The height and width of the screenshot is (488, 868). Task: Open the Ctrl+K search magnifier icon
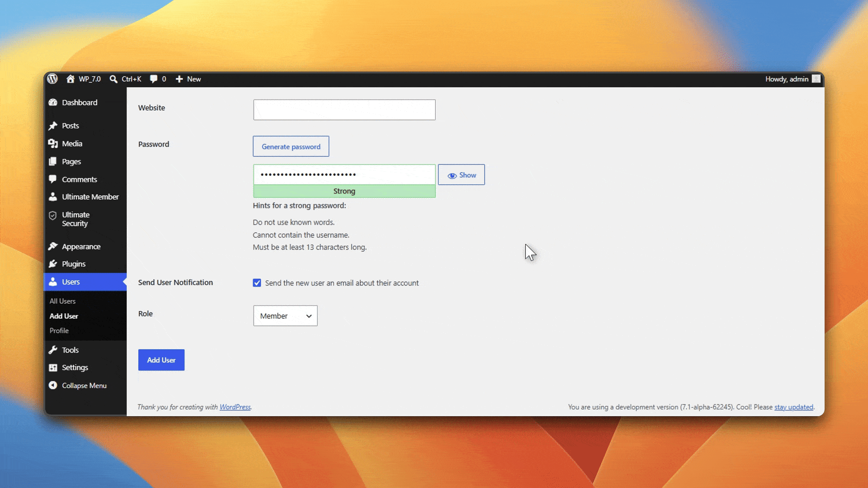coord(113,79)
